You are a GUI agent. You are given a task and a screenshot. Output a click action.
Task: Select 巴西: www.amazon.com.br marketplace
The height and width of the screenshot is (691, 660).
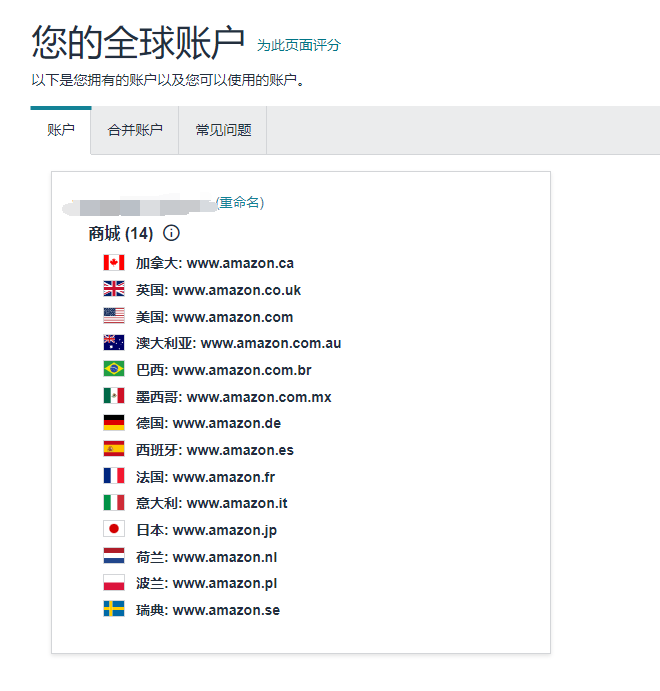[224, 370]
